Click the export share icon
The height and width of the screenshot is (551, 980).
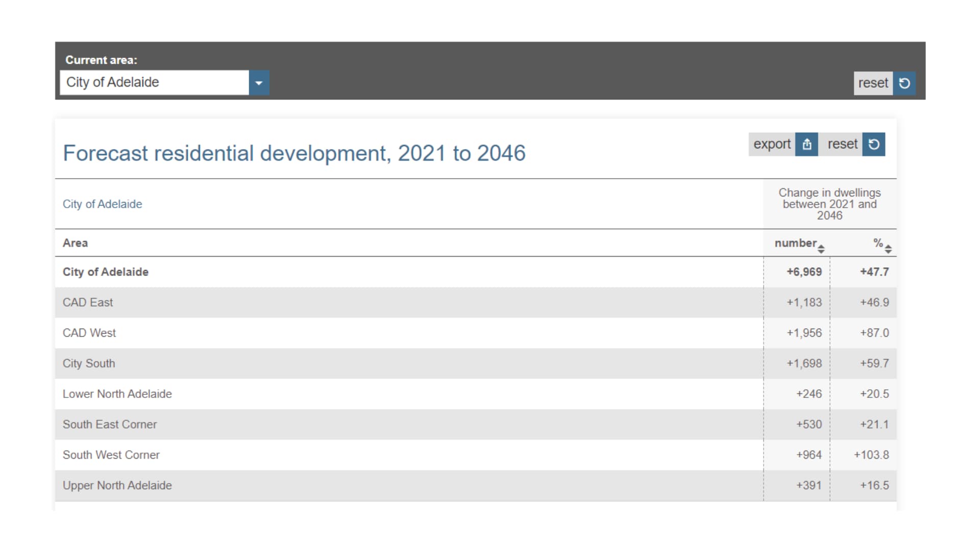pyautogui.click(x=807, y=144)
